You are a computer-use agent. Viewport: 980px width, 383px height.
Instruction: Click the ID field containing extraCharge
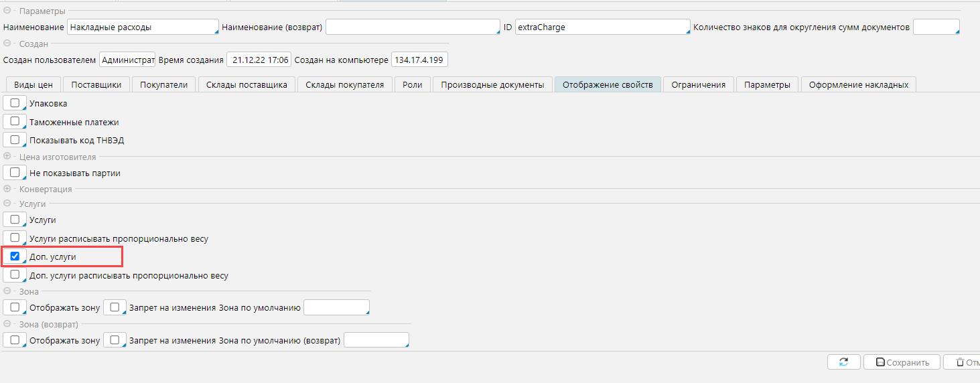(602, 27)
